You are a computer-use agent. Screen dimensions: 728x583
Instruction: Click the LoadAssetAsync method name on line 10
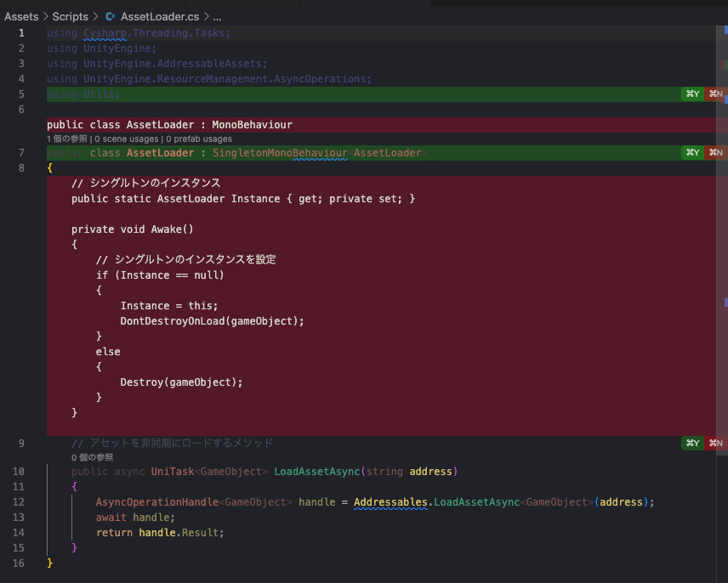317,471
